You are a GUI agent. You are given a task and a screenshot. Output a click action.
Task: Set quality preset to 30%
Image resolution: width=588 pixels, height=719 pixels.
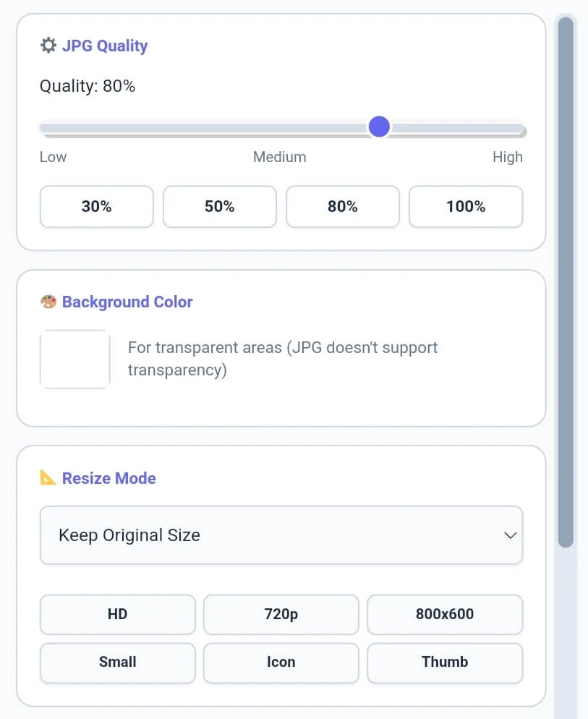coord(96,207)
